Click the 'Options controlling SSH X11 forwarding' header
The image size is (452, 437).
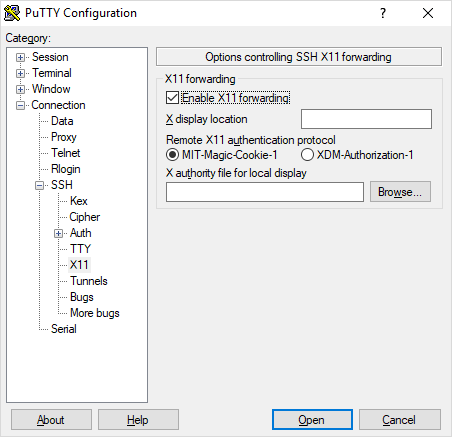coord(299,57)
